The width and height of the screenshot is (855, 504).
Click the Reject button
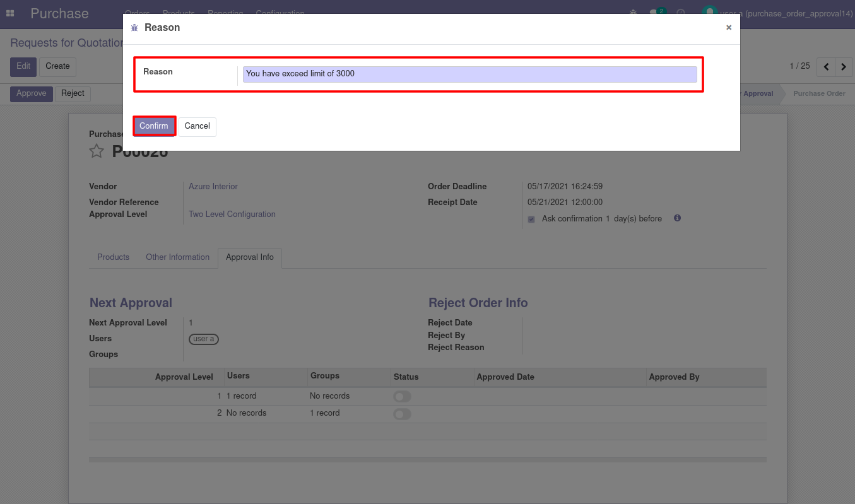pos(73,93)
